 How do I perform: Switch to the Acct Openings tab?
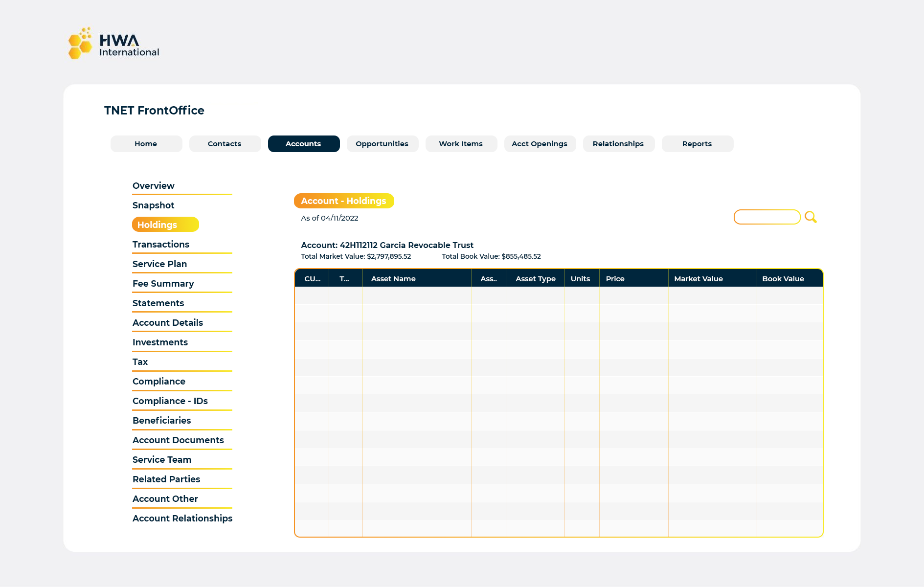(540, 143)
